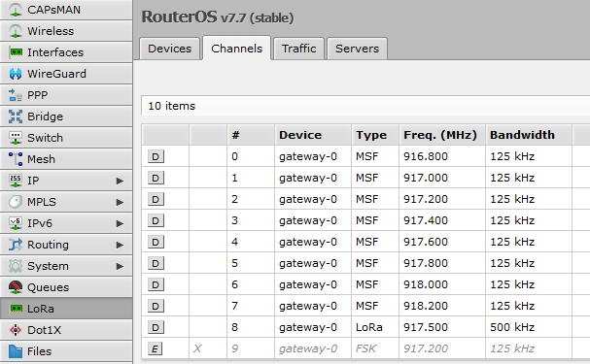Sort by the Device column header
Viewport: 590px width, 364px height.
coord(313,135)
